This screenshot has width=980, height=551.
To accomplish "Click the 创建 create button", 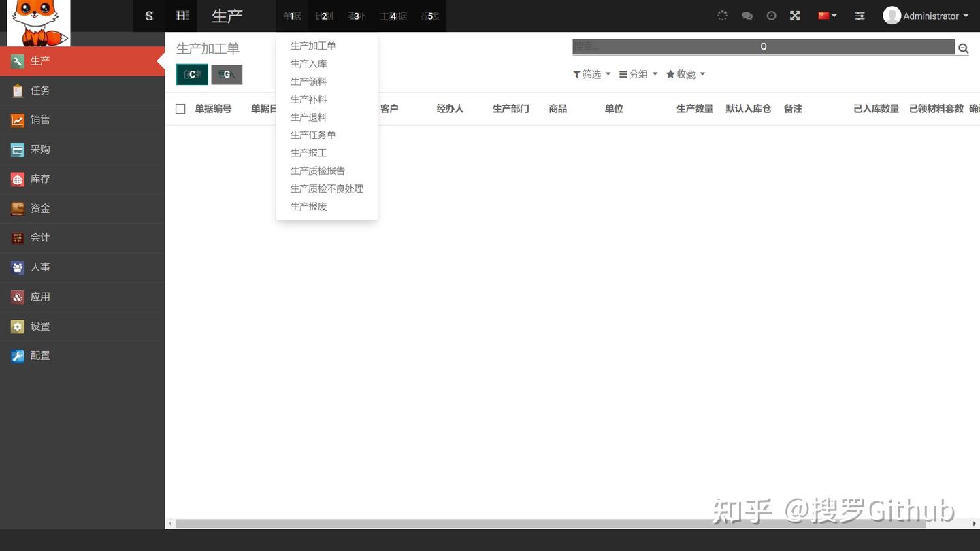I will [x=191, y=74].
